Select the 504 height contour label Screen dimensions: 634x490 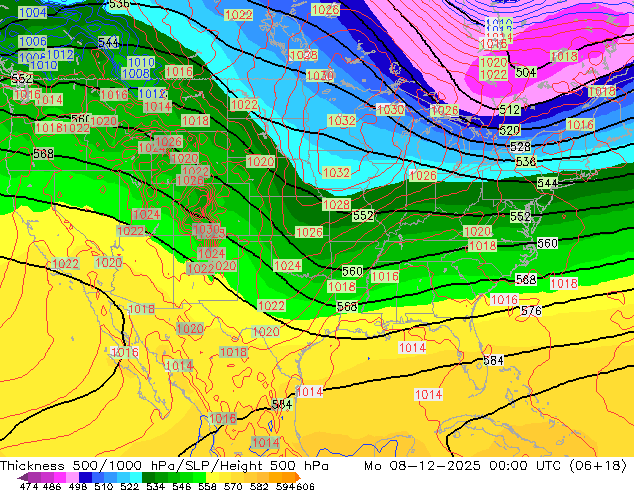[x=526, y=72]
